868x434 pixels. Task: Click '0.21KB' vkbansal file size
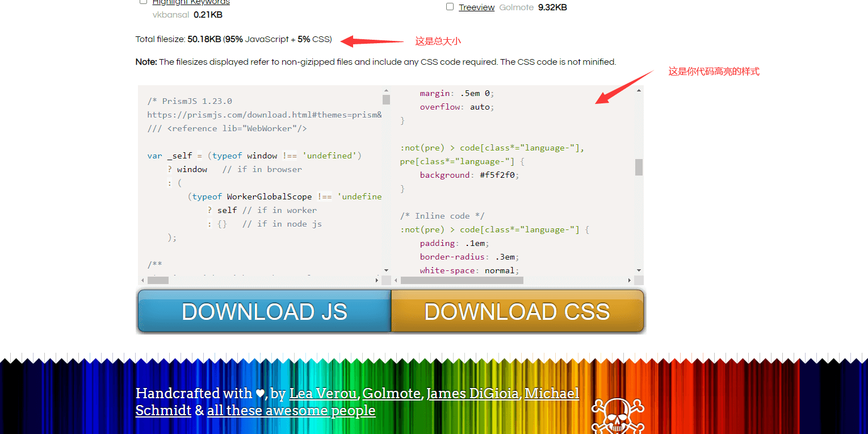pyautogui.click(x=208, y=15)
